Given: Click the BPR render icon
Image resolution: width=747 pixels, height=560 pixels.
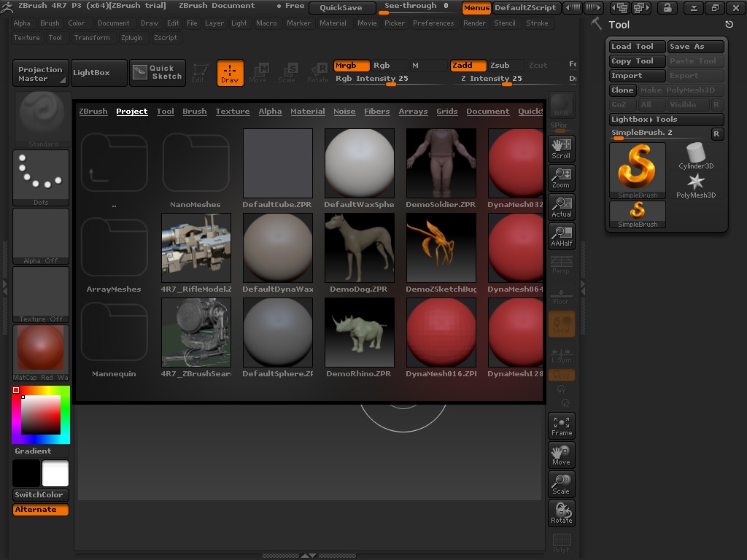Looking at the screenshot, I should pyautogui.click(x=561, y=105).
